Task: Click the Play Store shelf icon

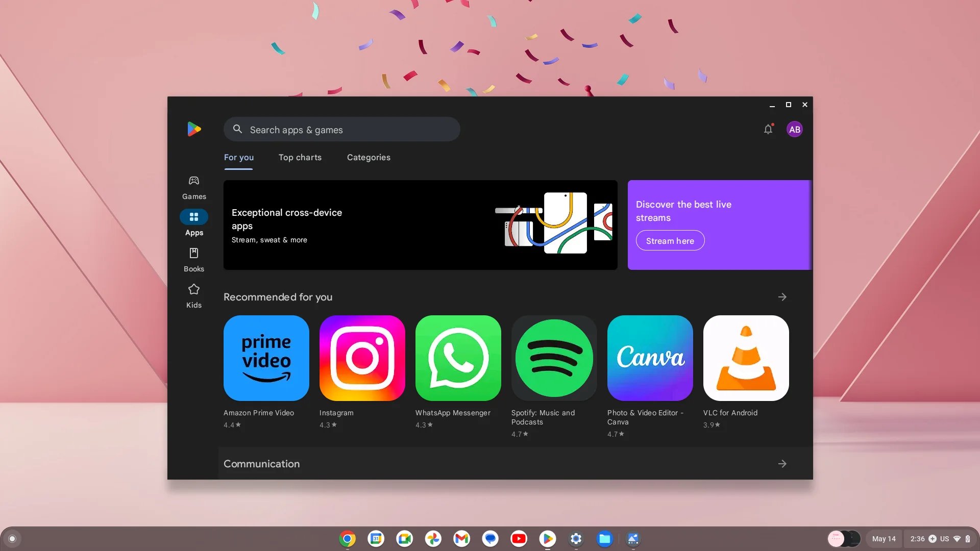Action: tap(548, 539)
